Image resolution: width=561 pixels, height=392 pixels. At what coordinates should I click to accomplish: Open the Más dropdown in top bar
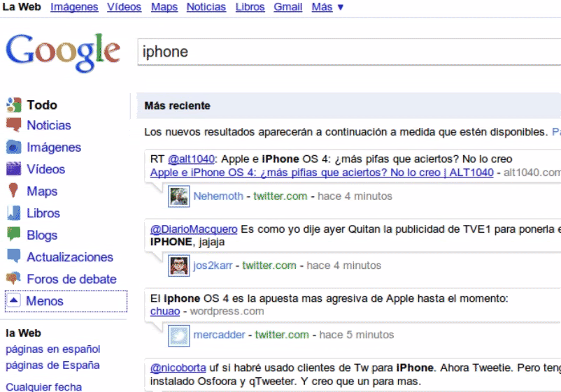pyautogui.click(x=327, y=7)
